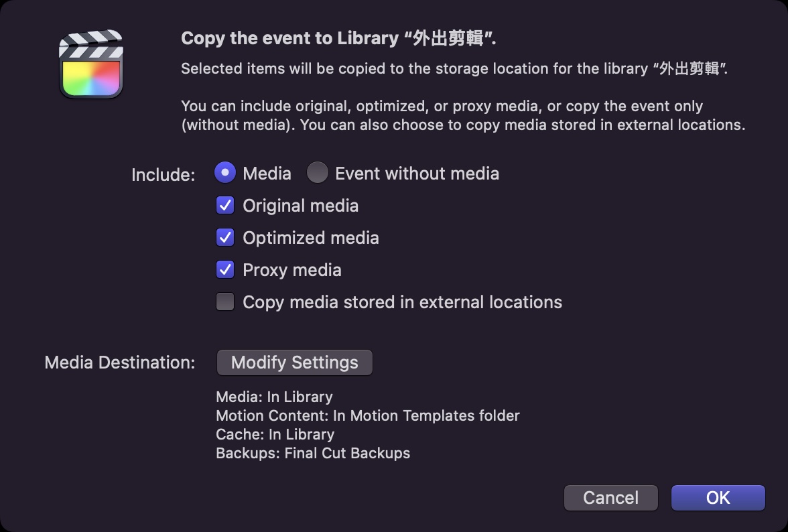Uncheck the Original media checkbox
This screenshot has height=532, width=788.
point(225,206)
